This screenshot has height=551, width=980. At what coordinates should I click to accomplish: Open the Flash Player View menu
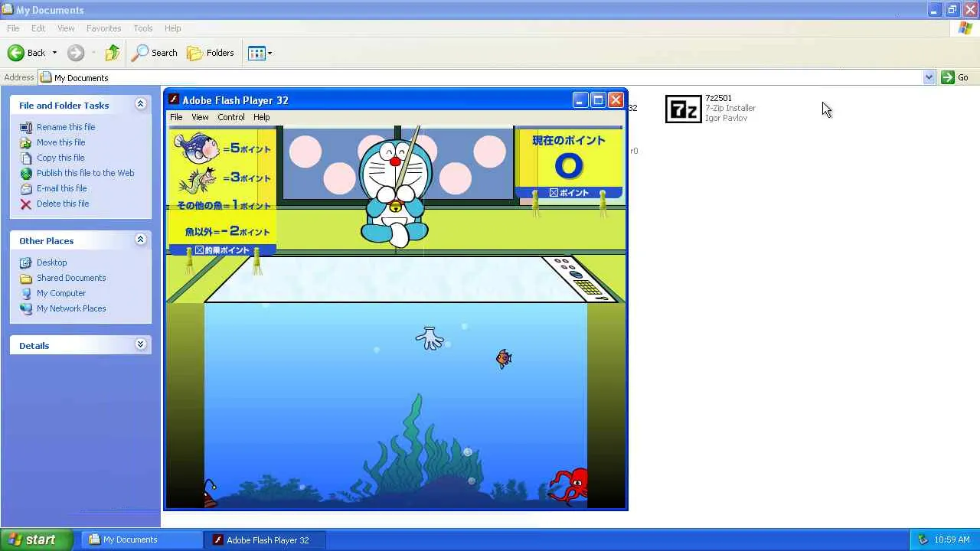click(200, 117)
